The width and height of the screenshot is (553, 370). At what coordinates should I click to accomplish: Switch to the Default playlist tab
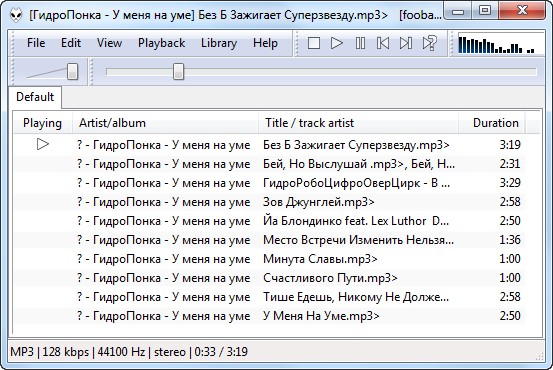35,97
